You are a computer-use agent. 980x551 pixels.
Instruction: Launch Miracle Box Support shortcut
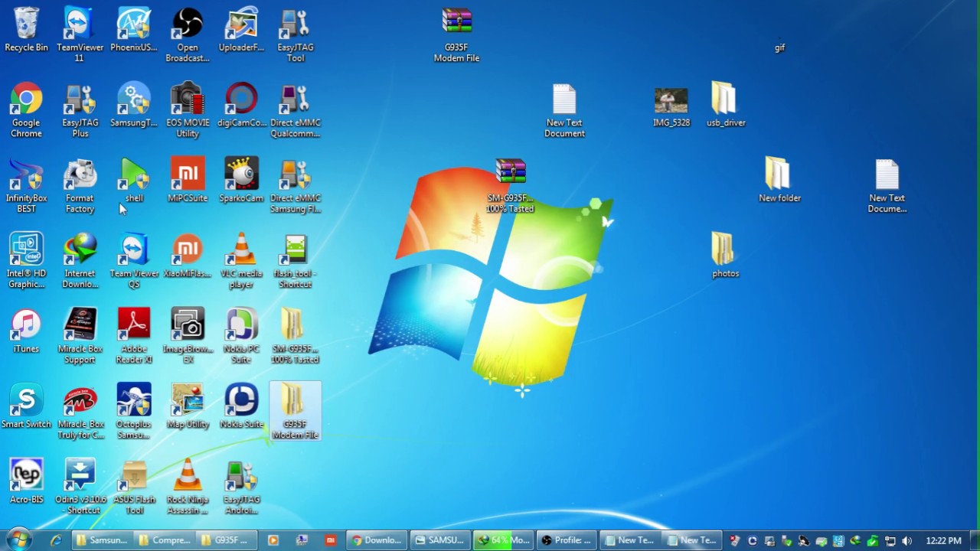click(x=80, y=336)
